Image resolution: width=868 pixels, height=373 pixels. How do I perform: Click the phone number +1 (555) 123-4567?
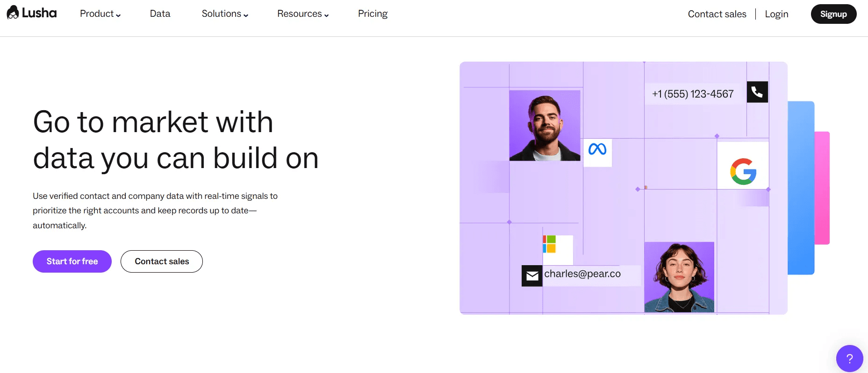tap(693, 94)
